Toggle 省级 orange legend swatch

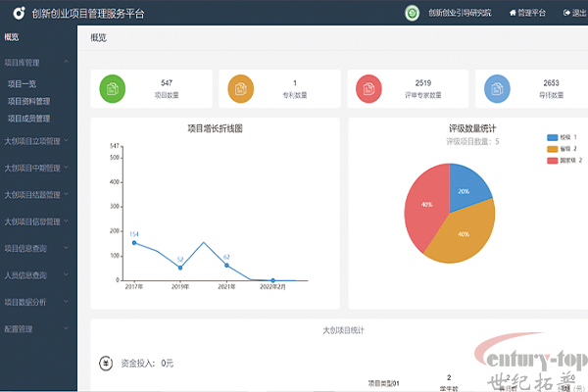(x=553, y=149)
